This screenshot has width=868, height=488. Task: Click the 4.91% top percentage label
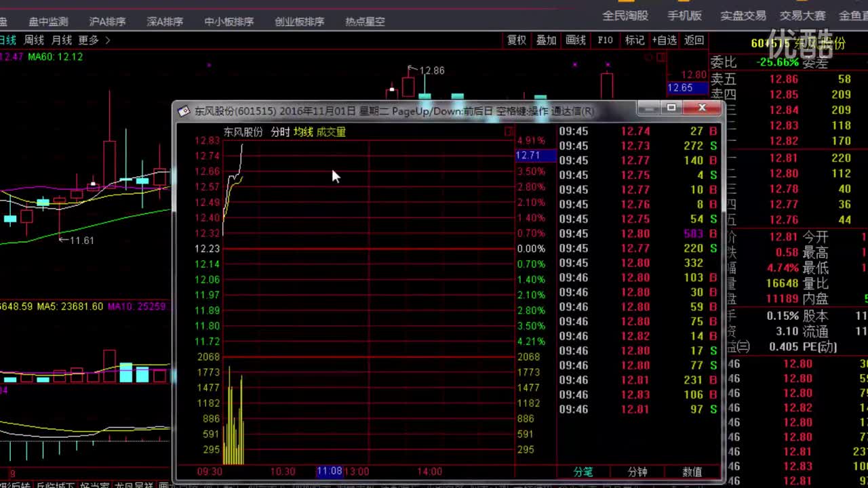click(531, 140)
